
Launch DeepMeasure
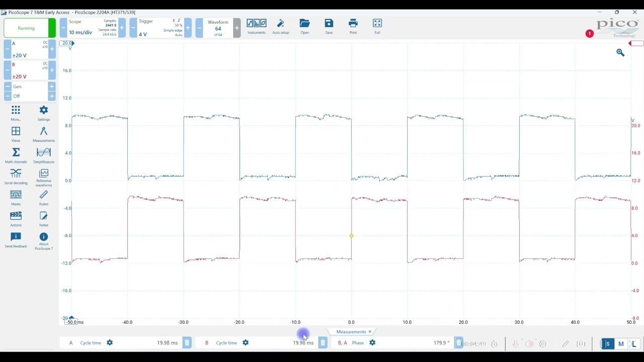44,155
